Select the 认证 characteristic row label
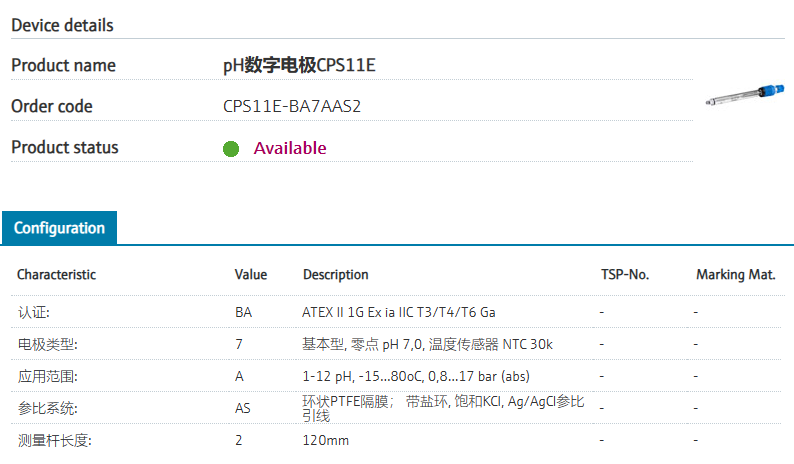The image size is (794, 464). pyautogui.click(x=34, y=312)
